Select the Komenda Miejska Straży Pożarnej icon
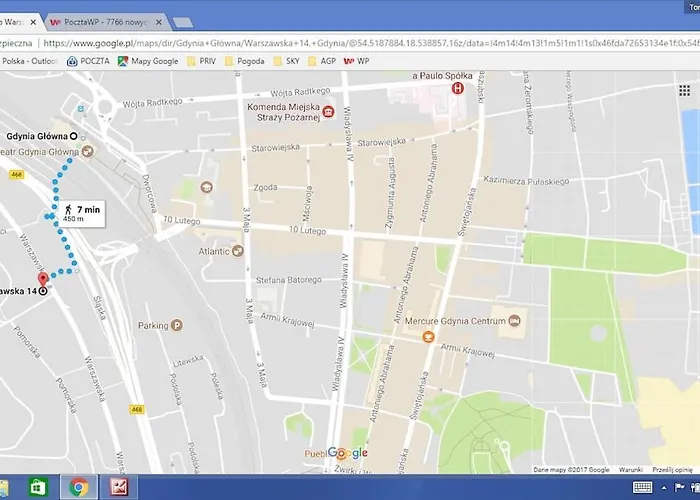Viewport: 700px width, 500px height. 327,113
